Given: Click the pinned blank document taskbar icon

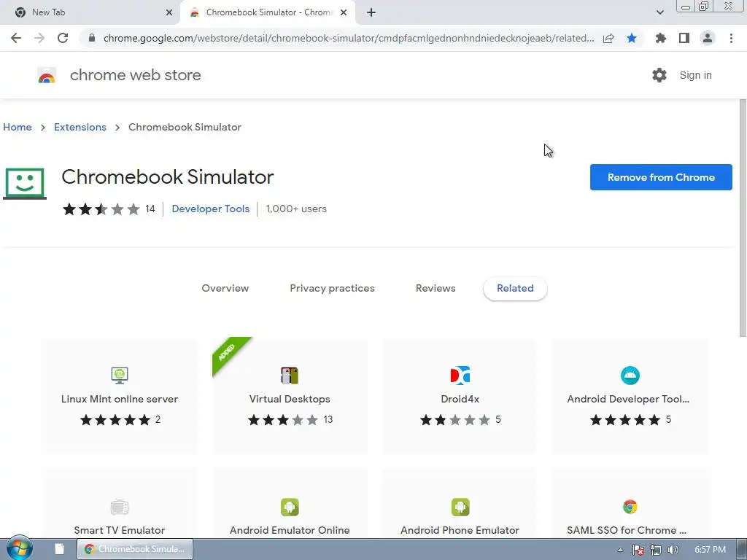Looking at the screenshot, I should tap(60, 549).
